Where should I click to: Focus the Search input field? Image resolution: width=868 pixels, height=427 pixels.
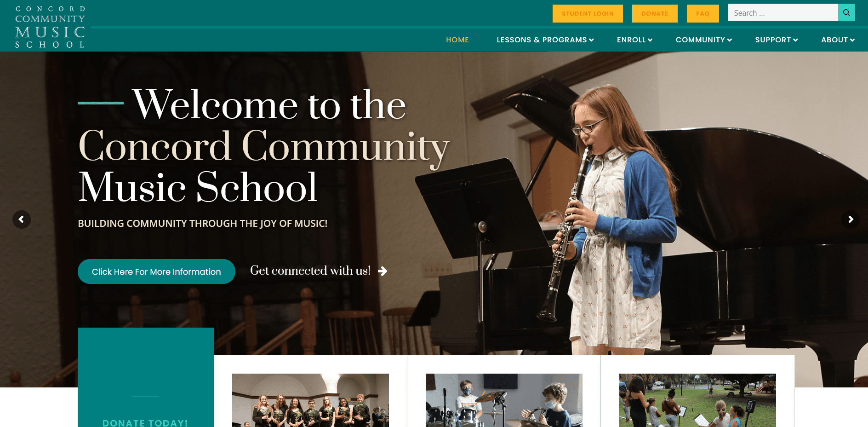pos(783,13)
